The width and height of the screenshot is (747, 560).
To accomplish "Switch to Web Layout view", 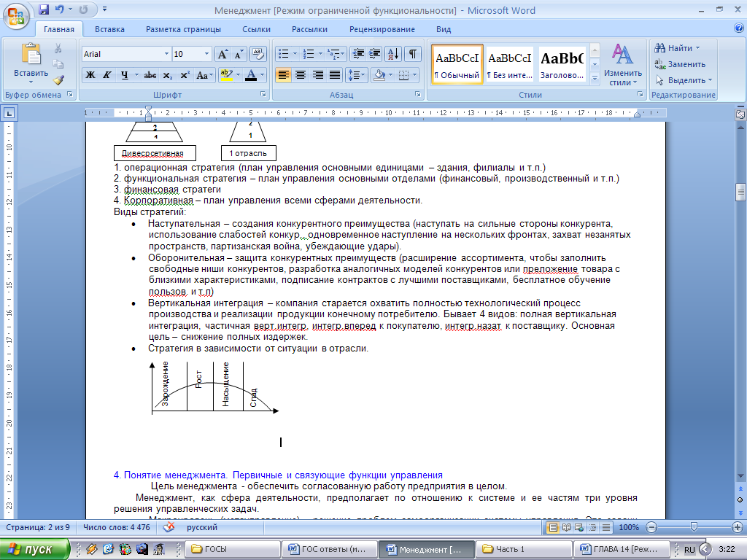I will [579, 527].
